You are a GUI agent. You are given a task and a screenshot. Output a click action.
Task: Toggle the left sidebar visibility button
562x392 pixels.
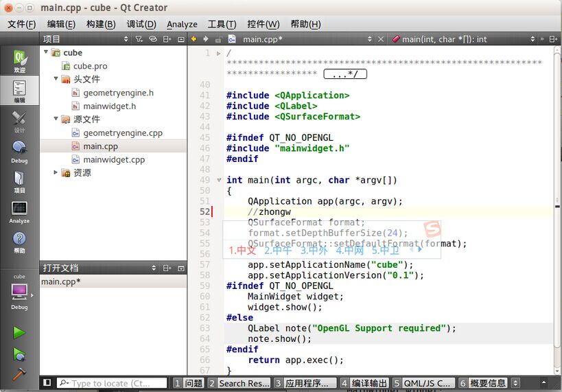47,382
